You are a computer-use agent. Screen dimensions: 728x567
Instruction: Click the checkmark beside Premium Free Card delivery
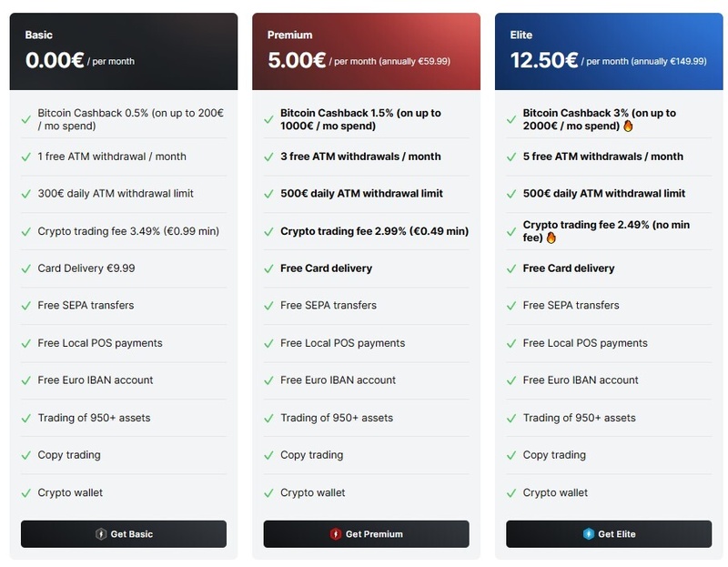268,268
